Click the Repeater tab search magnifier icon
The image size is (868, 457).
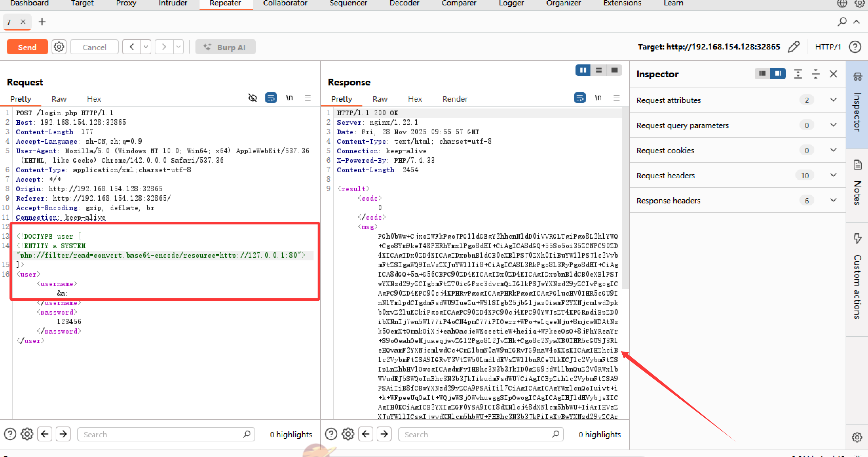point(842,22)
